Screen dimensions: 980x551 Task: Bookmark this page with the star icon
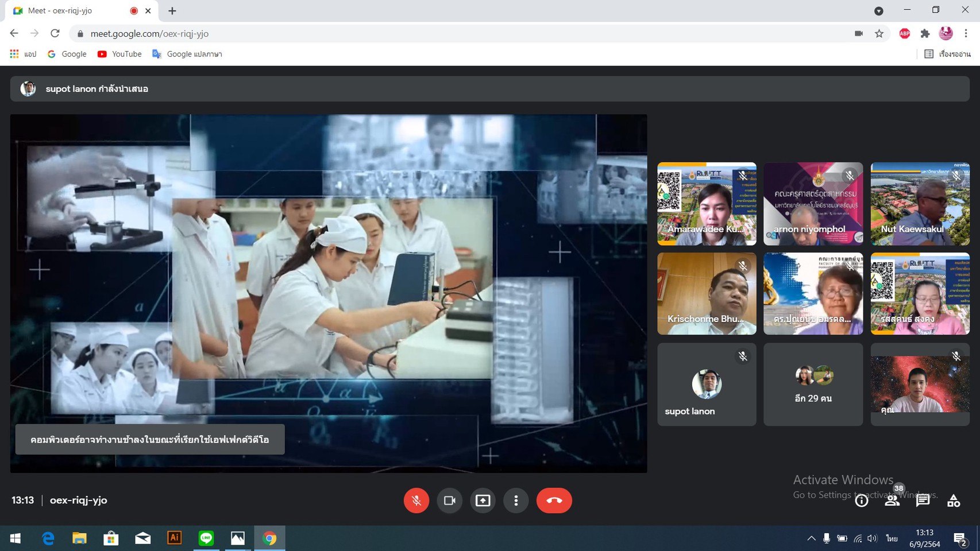[x=879, y=34]
